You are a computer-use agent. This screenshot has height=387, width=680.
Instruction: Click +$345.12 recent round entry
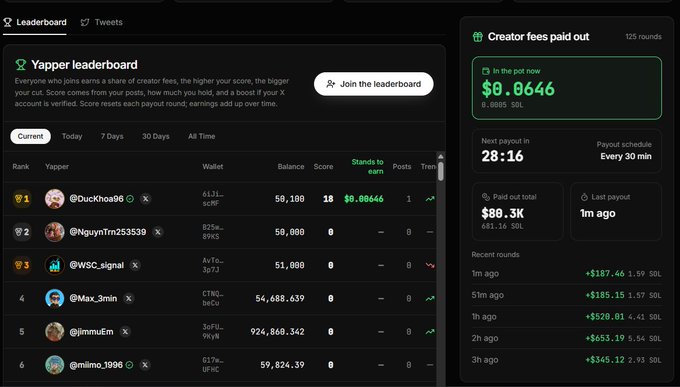566,360
